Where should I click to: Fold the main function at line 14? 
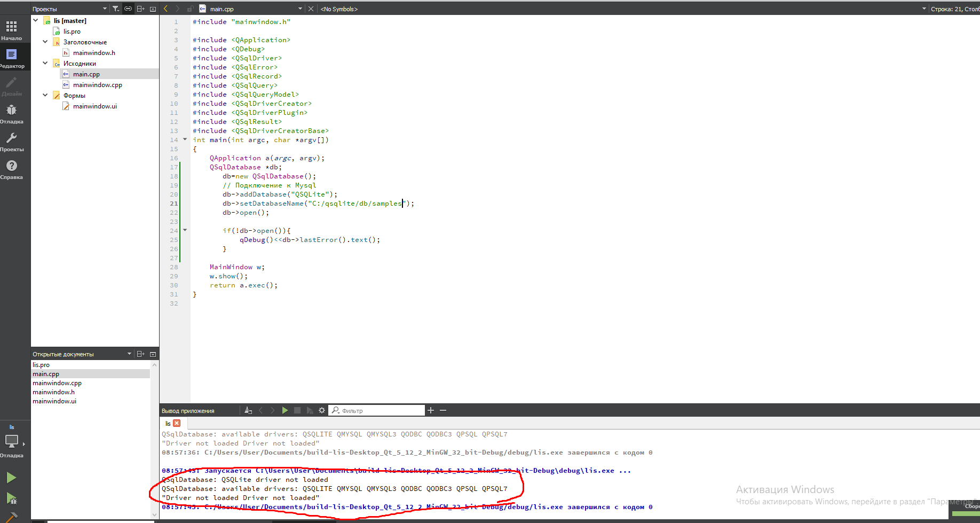pyautogui.click(x=185, y=139)
